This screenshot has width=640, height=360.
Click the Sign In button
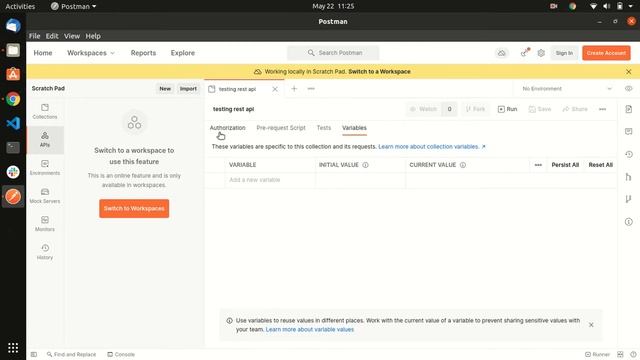(564, 53)
